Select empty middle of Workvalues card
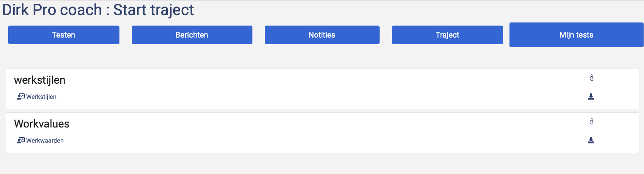This screenshot has height=174, width=644. pos(322,133)
